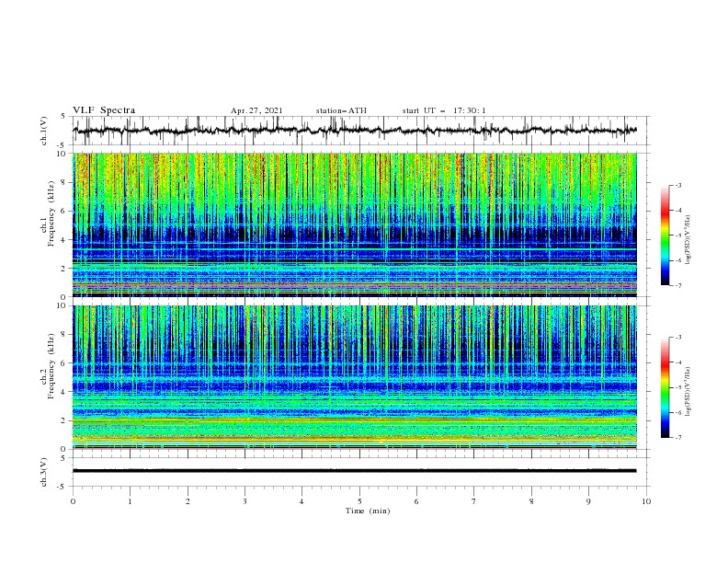The width and height of the screenshot is (728, 563).
Task: Click the "6" minute tick on time axis
Action: coord(416,501)
